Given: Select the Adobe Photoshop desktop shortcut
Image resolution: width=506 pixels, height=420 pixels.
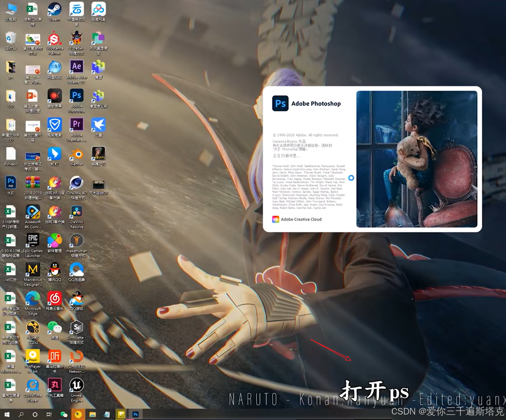Looking at the screenshot, I should point(77,100).
